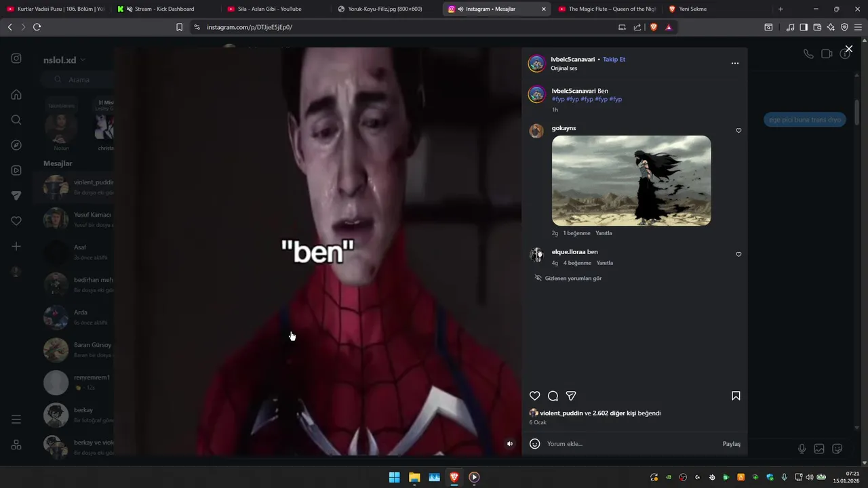Image resolution: width=868 pixels, height=488 pixels.
Task: Switch to 'Stream - Kick Dashboard' tab
Action: point(167,9)
